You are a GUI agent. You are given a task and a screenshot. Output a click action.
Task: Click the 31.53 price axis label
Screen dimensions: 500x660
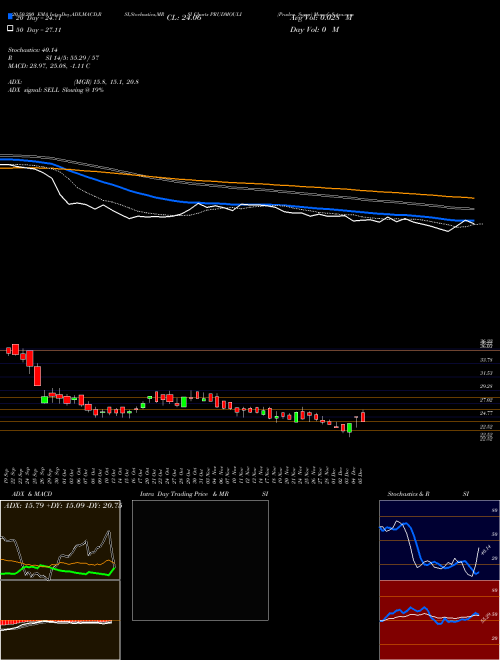(487, 373)
